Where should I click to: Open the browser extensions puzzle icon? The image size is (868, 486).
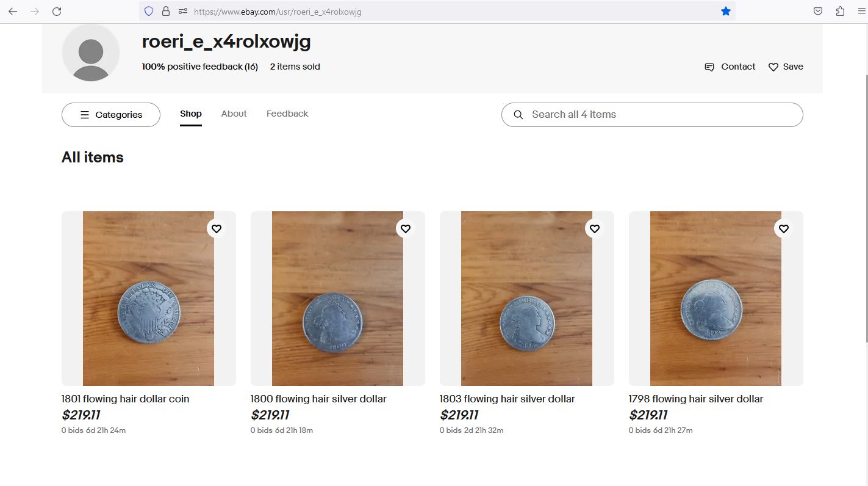tap(840, 11)
